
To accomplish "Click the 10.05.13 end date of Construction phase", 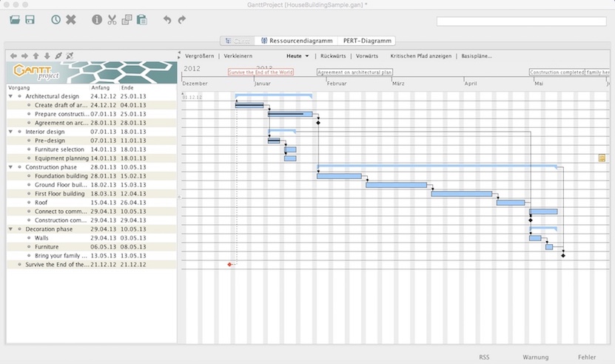I will coord(133,167).
